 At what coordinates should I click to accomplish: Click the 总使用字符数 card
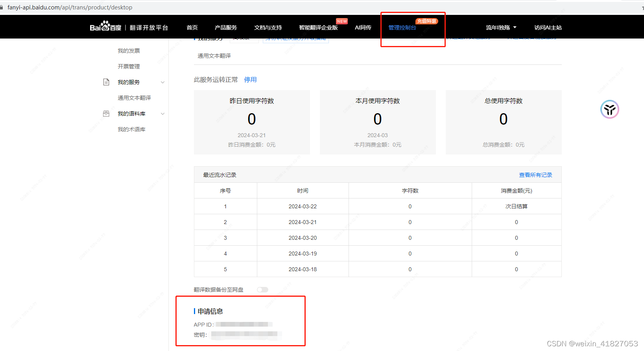point(504,122)
